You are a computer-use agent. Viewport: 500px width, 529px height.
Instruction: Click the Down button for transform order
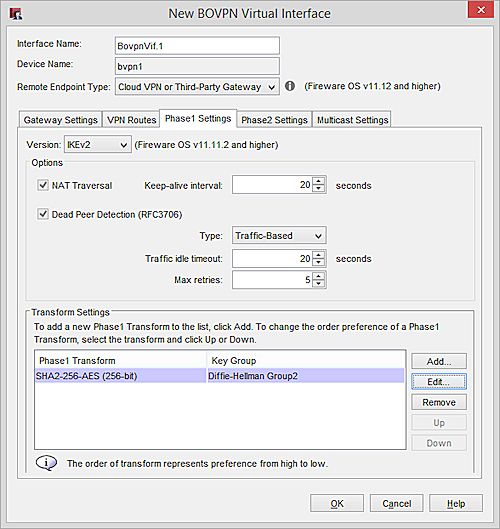[439, 443]
